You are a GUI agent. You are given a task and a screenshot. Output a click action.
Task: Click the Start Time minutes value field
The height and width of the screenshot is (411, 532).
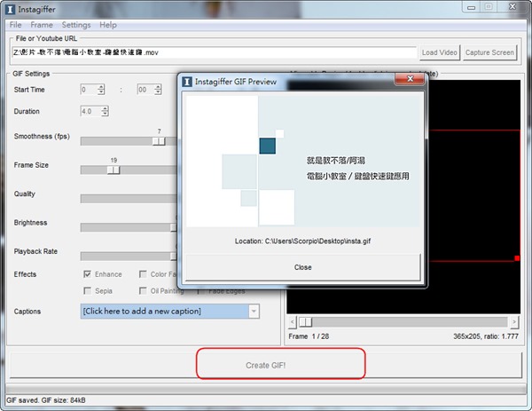point(89,90)
